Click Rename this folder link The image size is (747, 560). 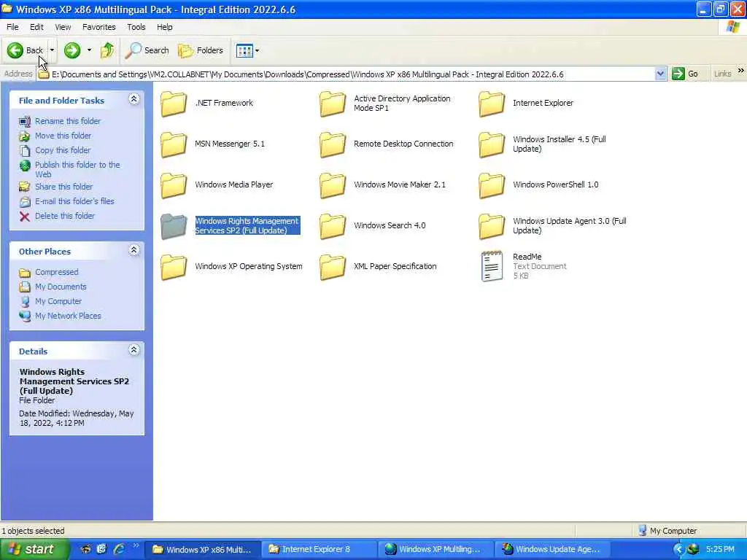[x=68, y=121]
